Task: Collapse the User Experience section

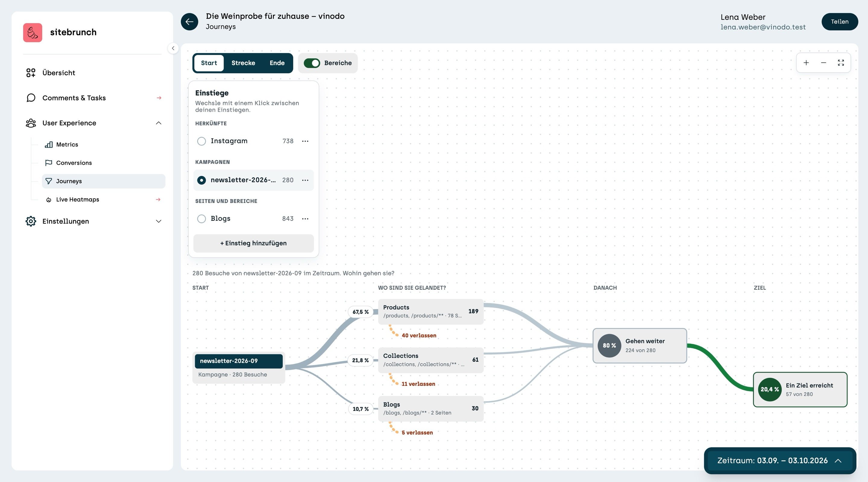Action: tap(158, 123)
